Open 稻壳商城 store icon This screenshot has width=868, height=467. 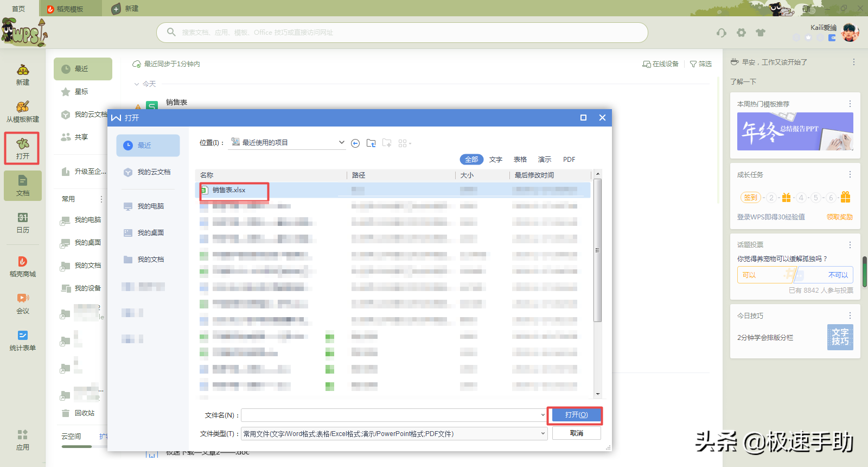[x=23, y=267]
